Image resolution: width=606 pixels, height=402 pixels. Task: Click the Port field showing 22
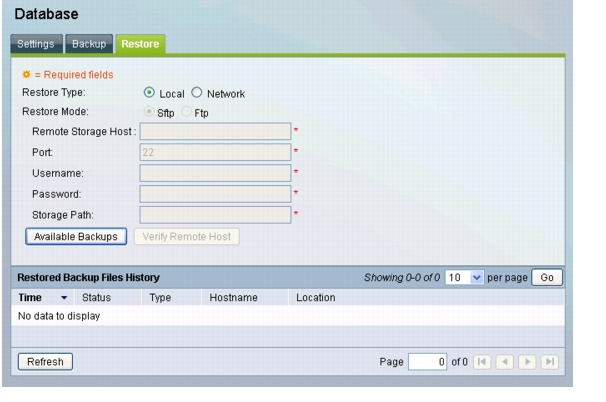click(215, 152)
